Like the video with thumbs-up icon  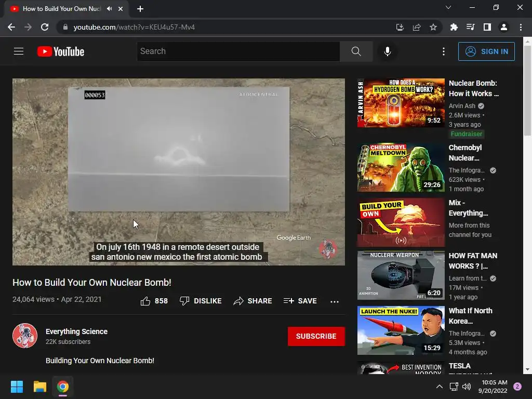coord(145,301)
